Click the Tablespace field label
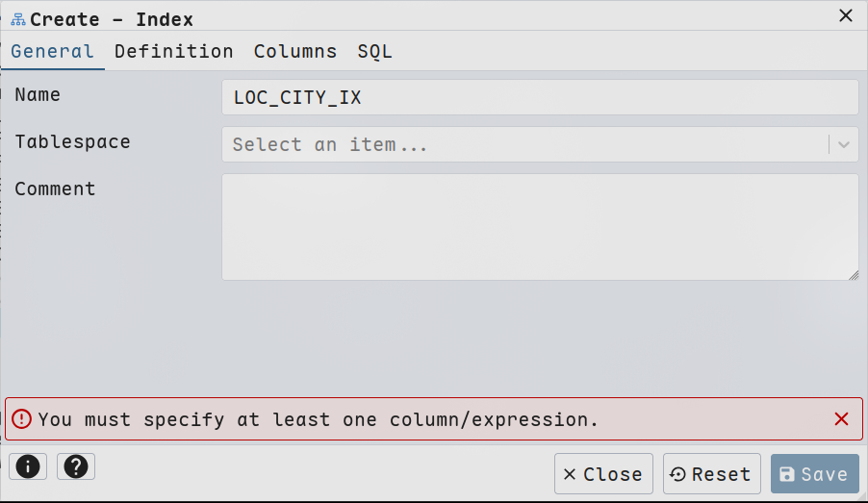 click(72, 142)
